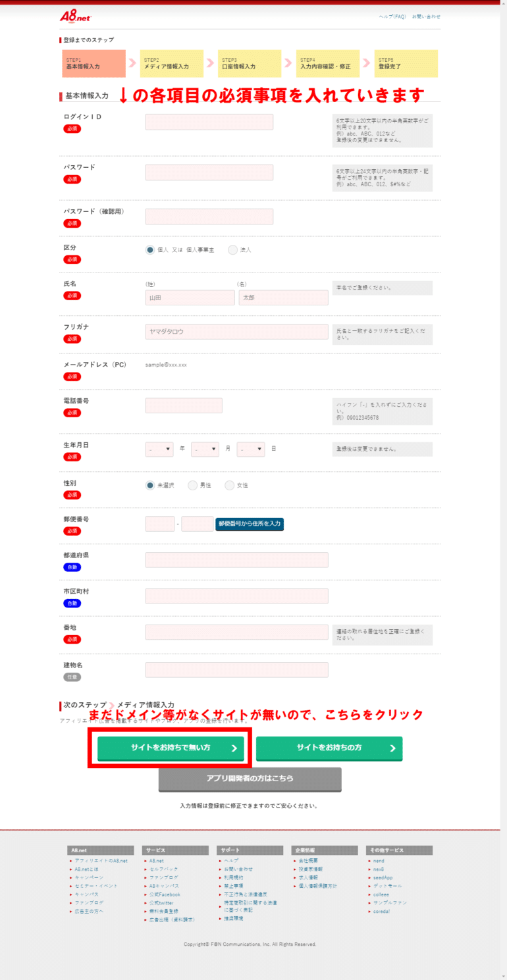Open footer link 公式twitter
507x980 pixels.
point(161,903)
